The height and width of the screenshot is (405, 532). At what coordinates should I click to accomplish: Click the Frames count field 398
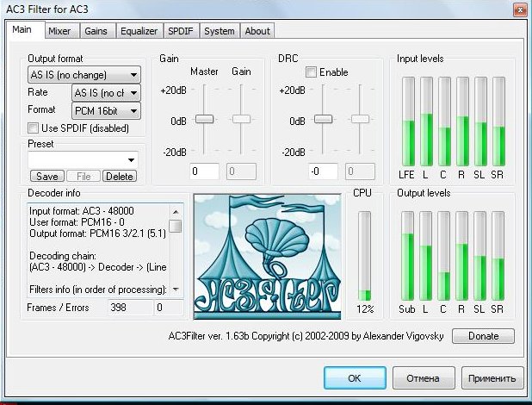[x=131, y=308]
